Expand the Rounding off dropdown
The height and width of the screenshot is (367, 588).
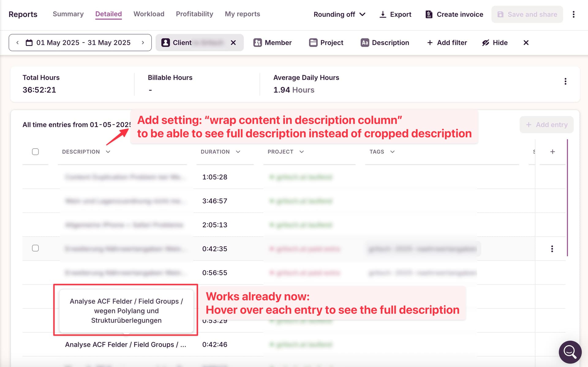pyautogui.click(x=339, y=14)
